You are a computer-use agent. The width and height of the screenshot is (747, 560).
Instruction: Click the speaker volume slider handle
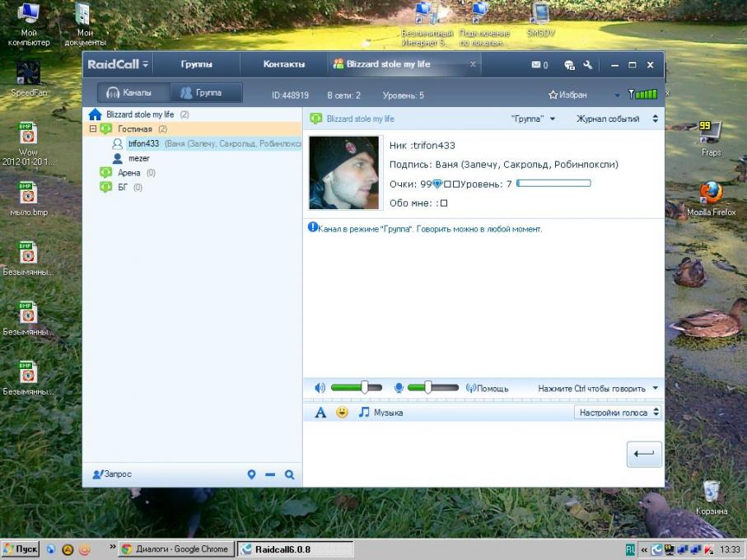365,388
